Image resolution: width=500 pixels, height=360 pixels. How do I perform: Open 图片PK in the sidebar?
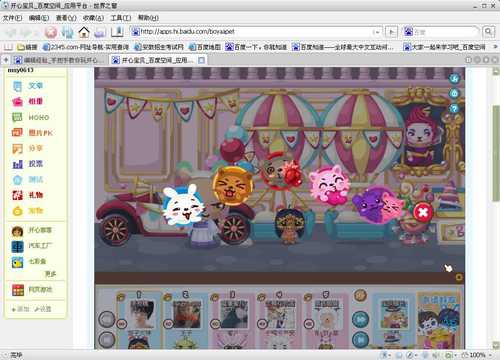[x=32, y=133]
